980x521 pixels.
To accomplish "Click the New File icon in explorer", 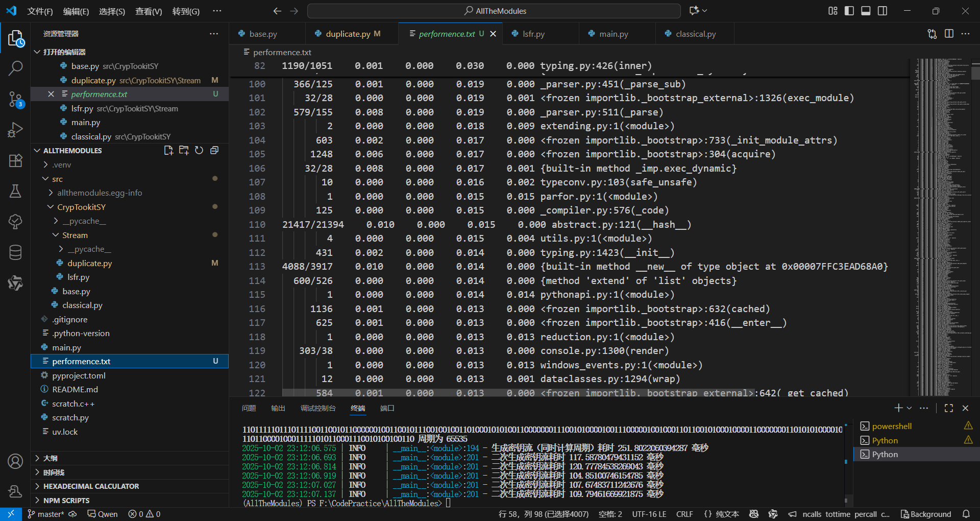I will [168, 150].
